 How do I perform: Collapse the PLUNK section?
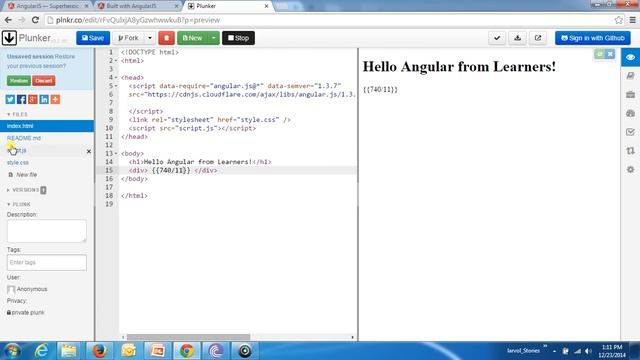click(x=19, y=204)
